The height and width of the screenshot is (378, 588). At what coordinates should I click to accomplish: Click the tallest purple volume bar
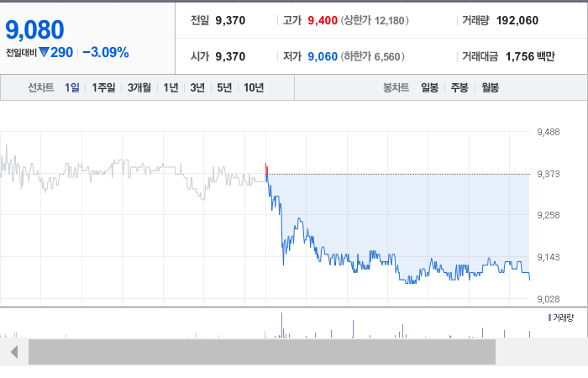point(281,325)
